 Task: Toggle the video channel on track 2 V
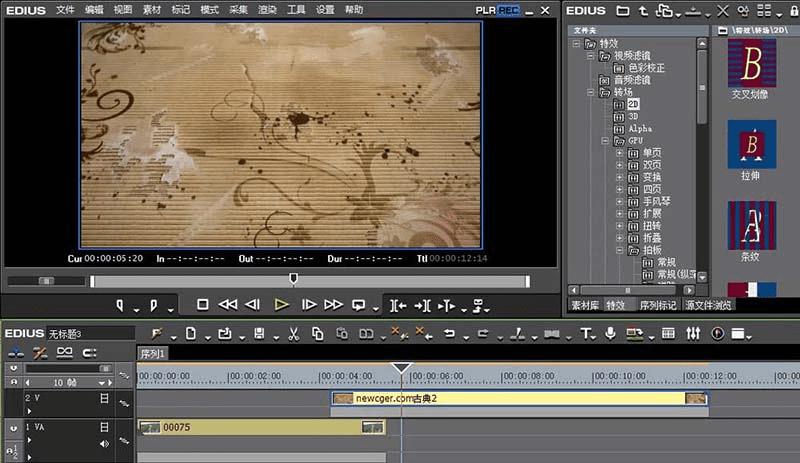coord(104,398)
